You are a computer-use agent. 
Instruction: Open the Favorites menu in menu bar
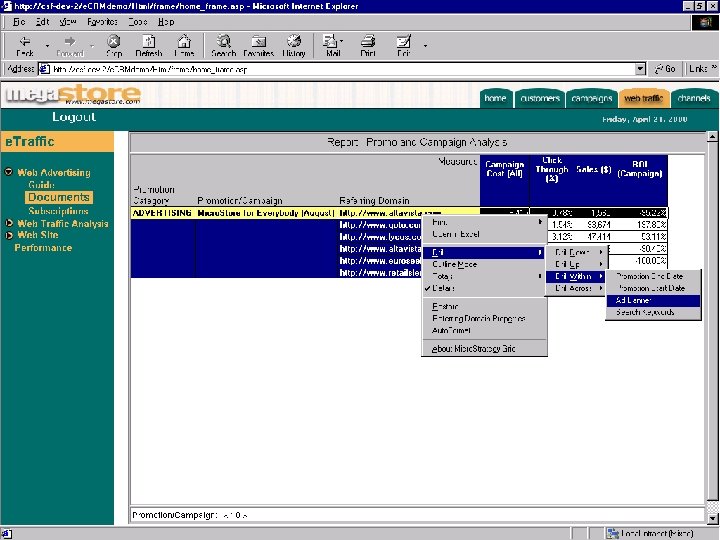tap(102, 22)
